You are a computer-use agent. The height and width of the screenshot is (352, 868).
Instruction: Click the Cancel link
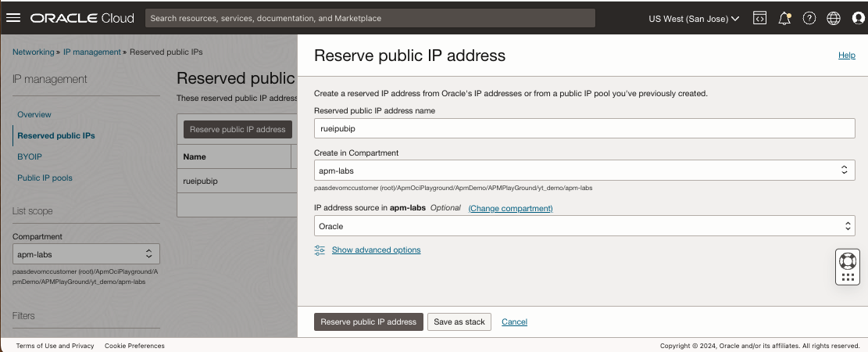[x=514, y=321]
